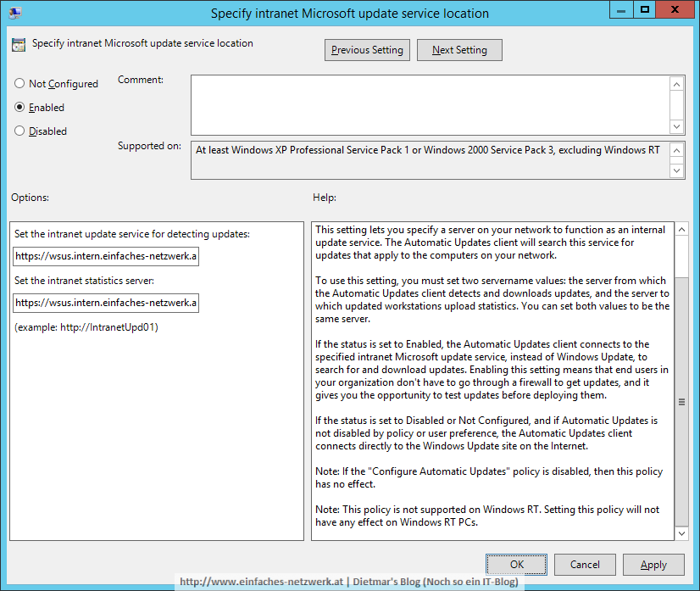Go to the Next Setting
700x591 pixels.
coord(459,50)
